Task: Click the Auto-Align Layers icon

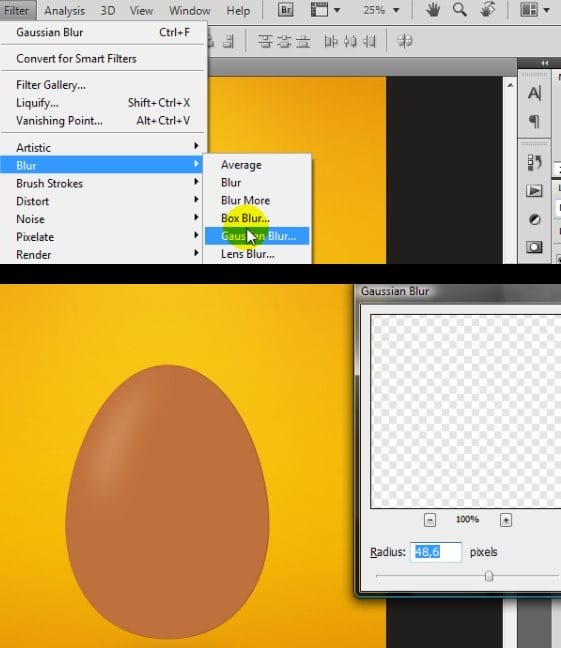Action: 404,41
